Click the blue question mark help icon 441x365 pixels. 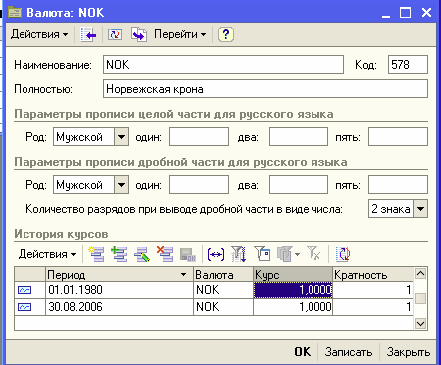click(226, 34)
